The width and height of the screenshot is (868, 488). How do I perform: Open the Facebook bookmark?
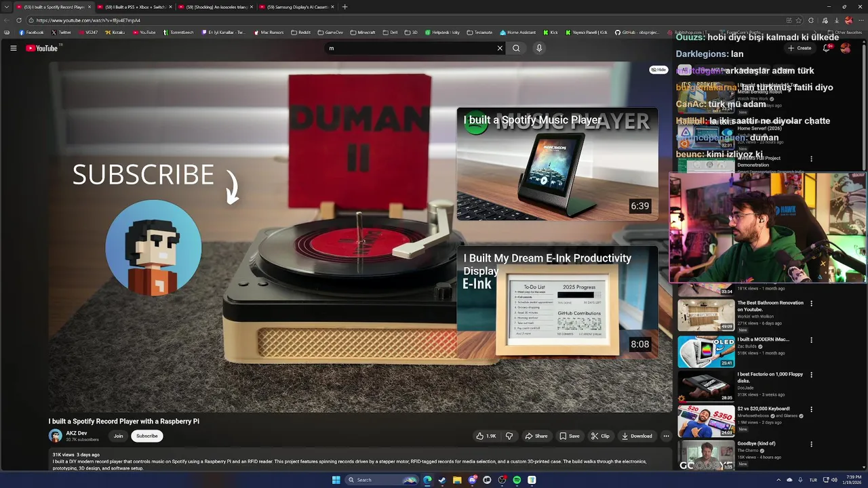31,32
